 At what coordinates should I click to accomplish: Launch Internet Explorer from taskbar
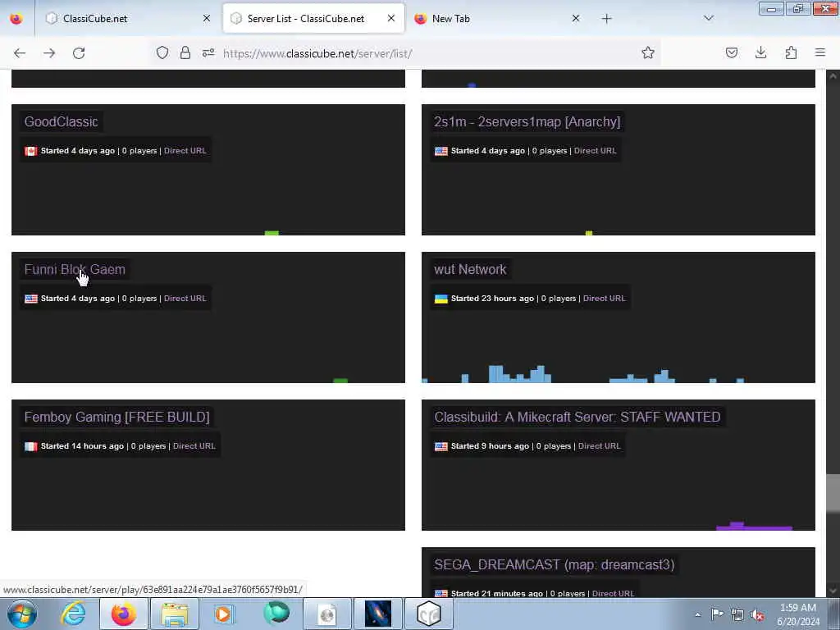(73, 614)
